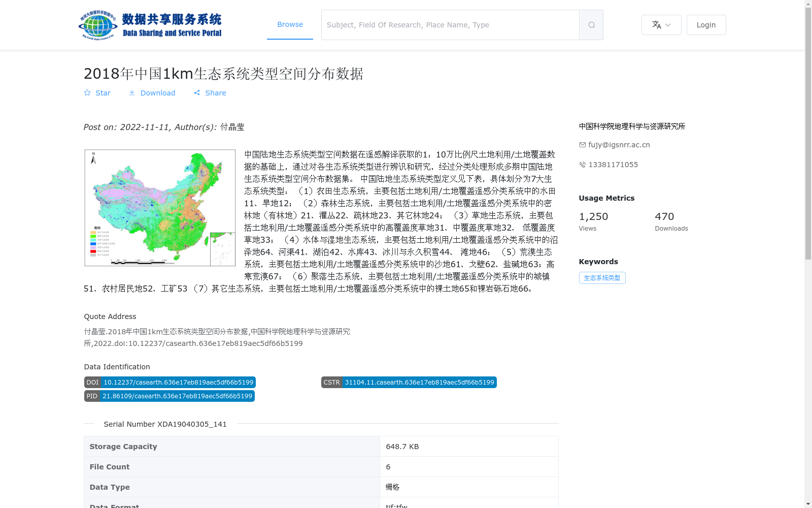This screenshot has width=812, height=508.
Task: Click the Storage Capacity value 648.7 KB
Action: 402,447
